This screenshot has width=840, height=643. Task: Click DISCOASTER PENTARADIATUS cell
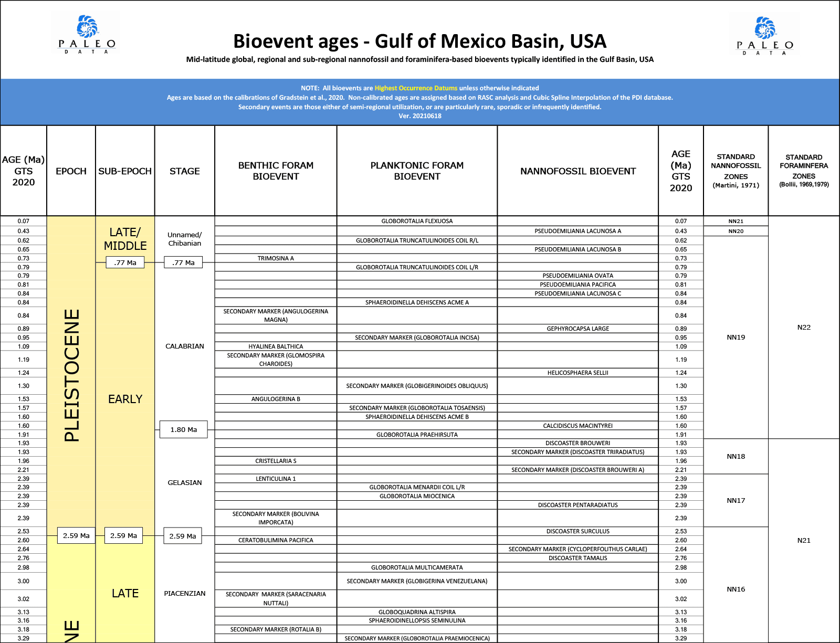tap(578, 505)
